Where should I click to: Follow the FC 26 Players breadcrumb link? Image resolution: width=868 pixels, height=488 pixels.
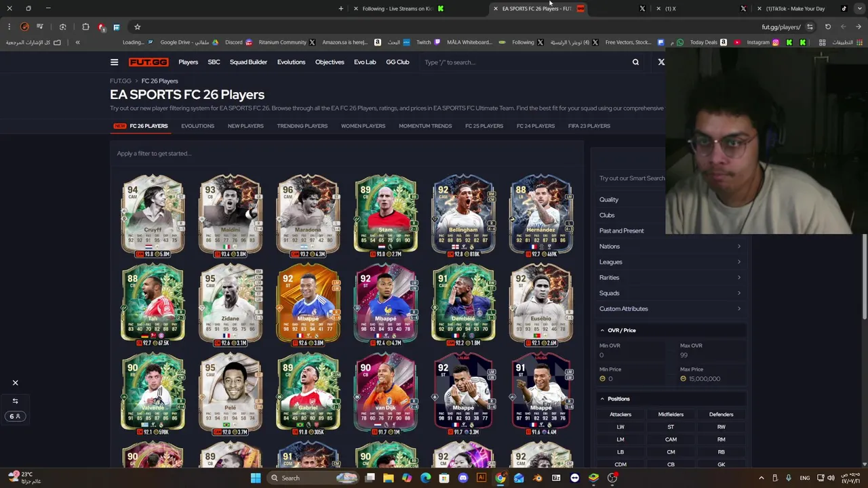159,81
